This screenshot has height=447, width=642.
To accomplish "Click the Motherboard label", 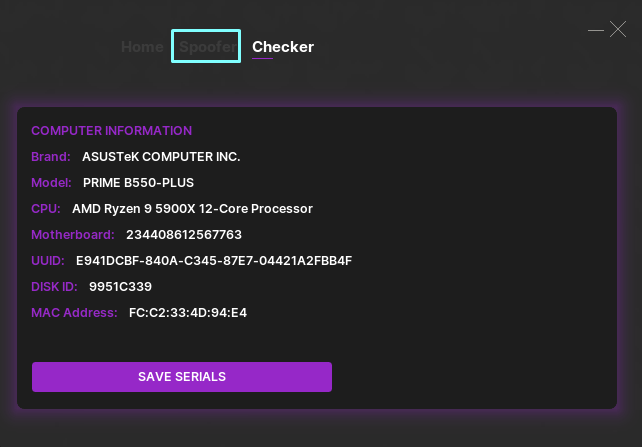I will coord(73,235).
